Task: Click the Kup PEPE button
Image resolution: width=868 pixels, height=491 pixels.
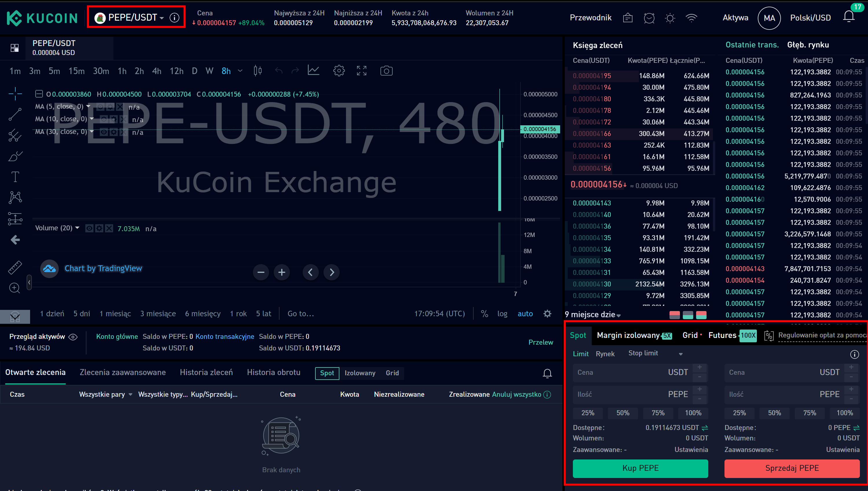Action: tap(640, 468)
